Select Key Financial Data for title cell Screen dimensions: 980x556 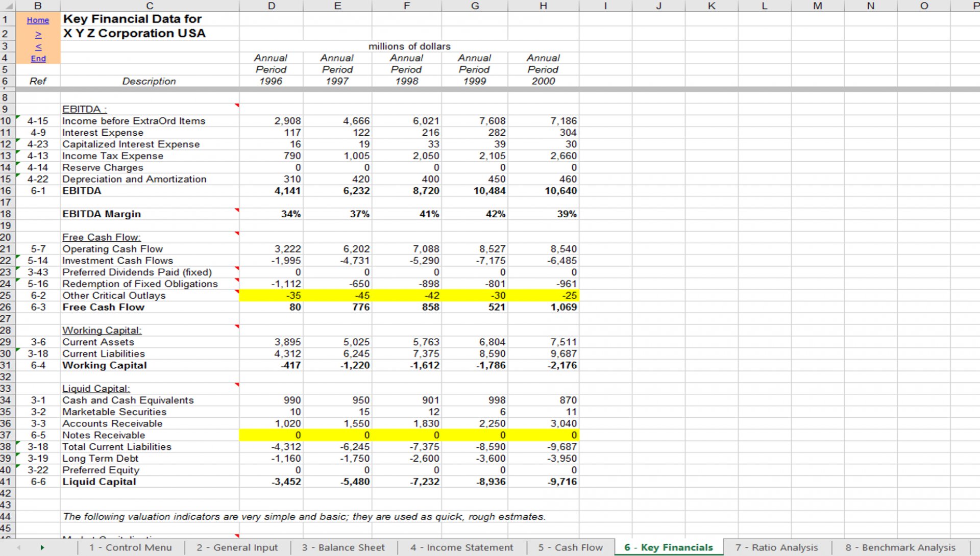[x=150, y=19]
